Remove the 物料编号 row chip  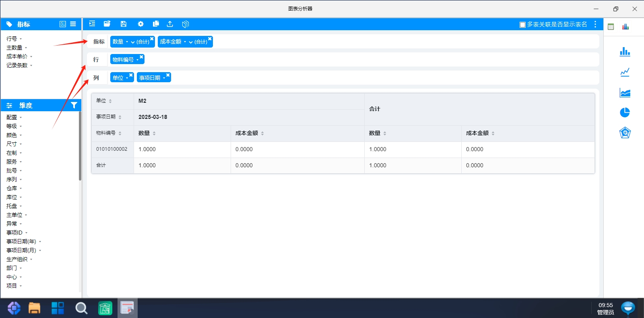point(141,57)
